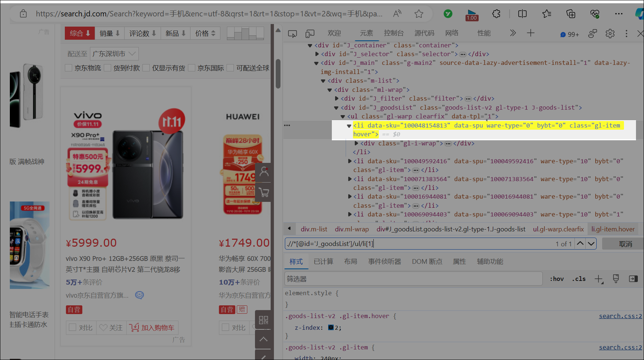Open browser essentials heart icon
The image size is (644, 360).
(x=595, y=14)
